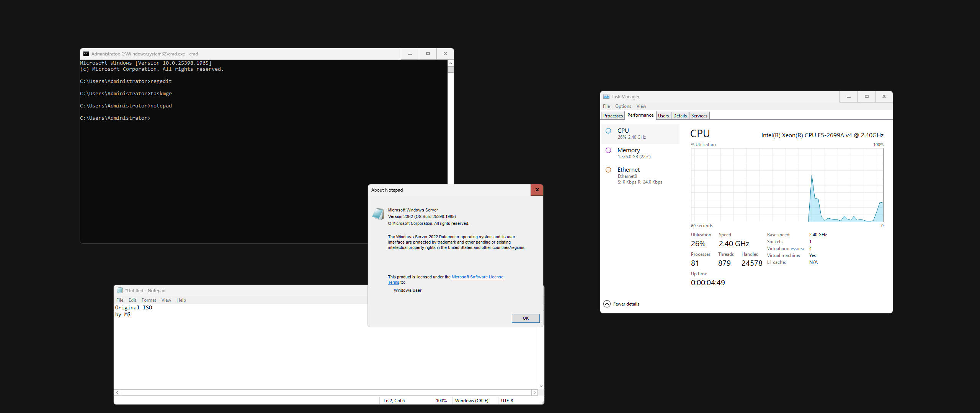Switch to the Services tab
The height and width of the screenshot is (413, 980).
tap(699, 116)
